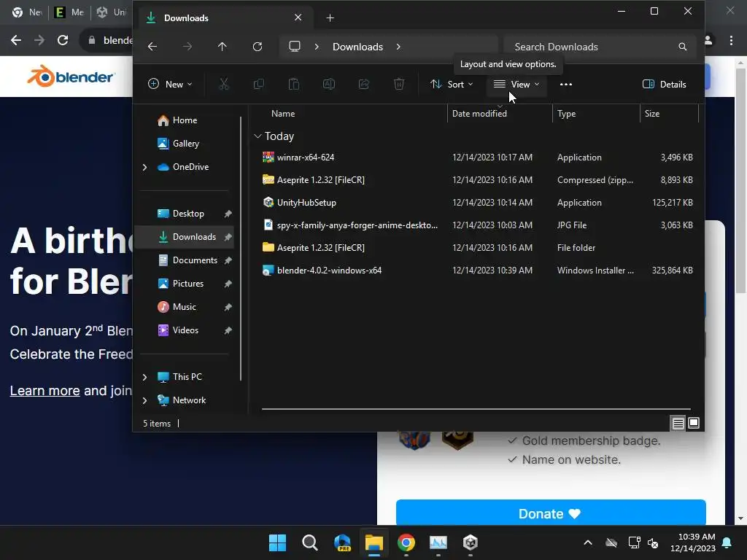
Task: Sort by Size column header
Action: tap(669, 114)
